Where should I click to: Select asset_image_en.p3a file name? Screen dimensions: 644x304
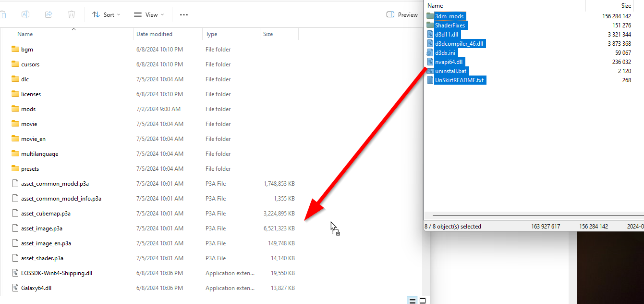[46, 243]
